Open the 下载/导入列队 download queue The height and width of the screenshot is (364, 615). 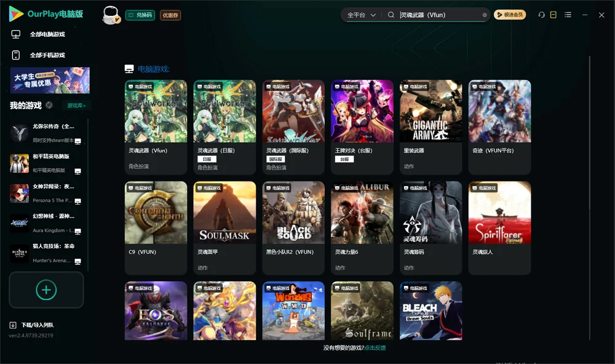pyautogui.click(x=38, y=325)
